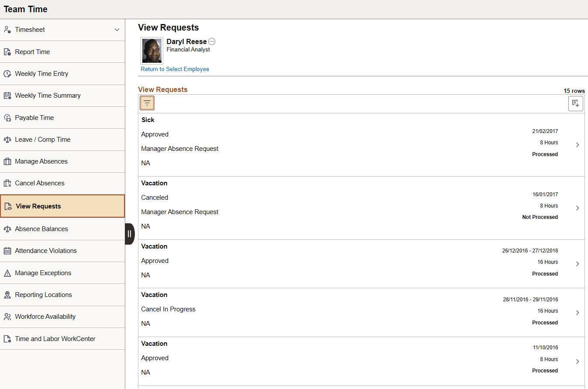Open Time and Labor WorkCenter menu item
Viewport: 588px width, 389px height.
(55, 338)
